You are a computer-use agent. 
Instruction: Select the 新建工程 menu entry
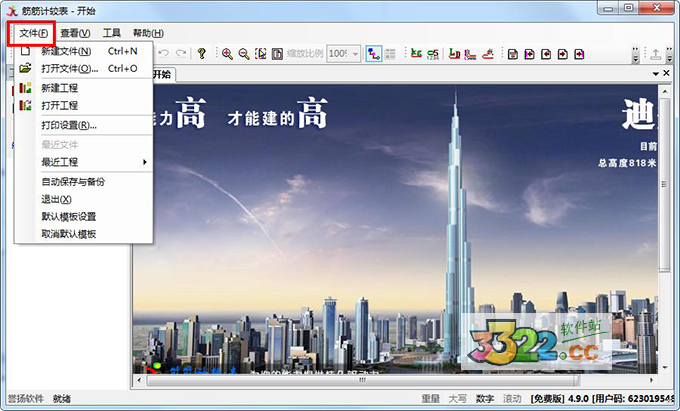84,88
